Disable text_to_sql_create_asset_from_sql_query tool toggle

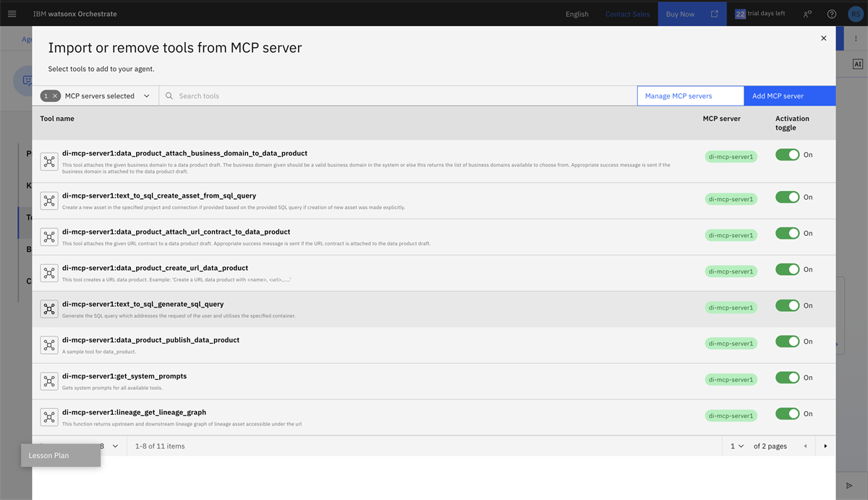point(788,197)
